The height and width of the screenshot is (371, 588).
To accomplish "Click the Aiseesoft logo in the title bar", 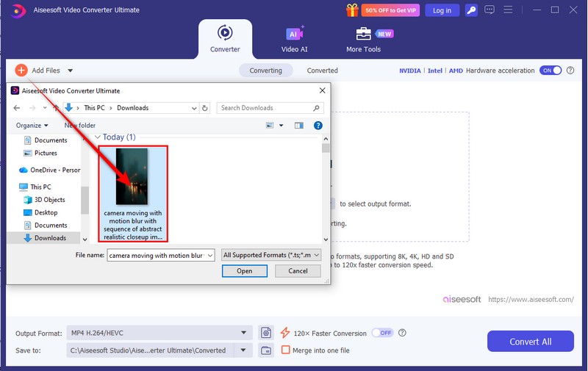I will [18, 10].
